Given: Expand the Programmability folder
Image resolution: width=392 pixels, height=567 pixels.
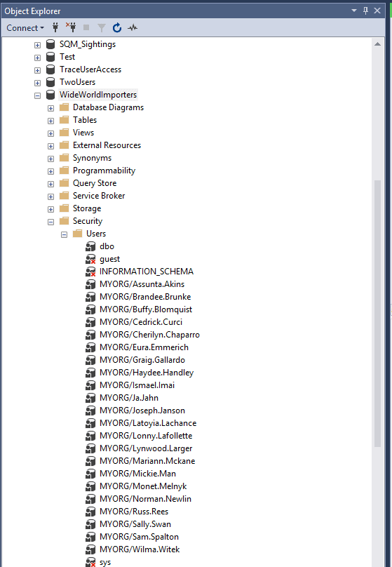Looking at the screenshot, I should pos(51,171).
